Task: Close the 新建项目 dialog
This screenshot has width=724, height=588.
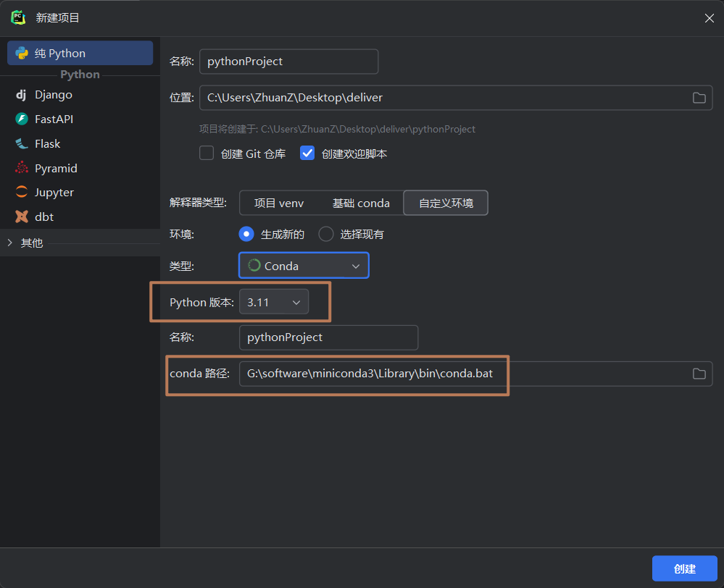Action: (x=710, y=18)
